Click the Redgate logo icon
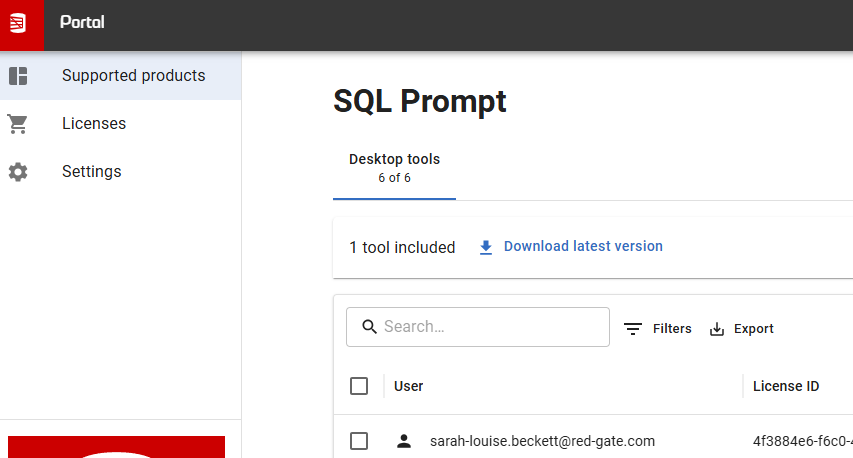Screen dimensions: 853x458 pyautogui.click(x=18, y=23)
